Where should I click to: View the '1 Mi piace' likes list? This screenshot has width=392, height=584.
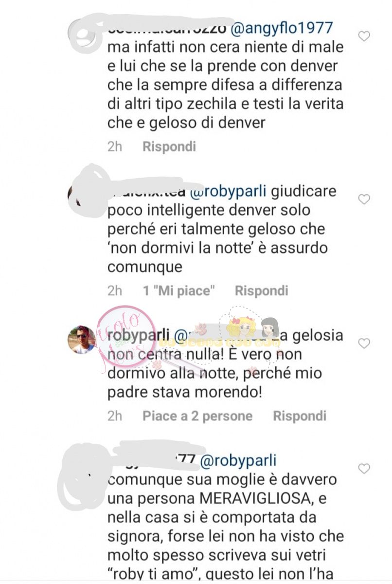point(179,291)
